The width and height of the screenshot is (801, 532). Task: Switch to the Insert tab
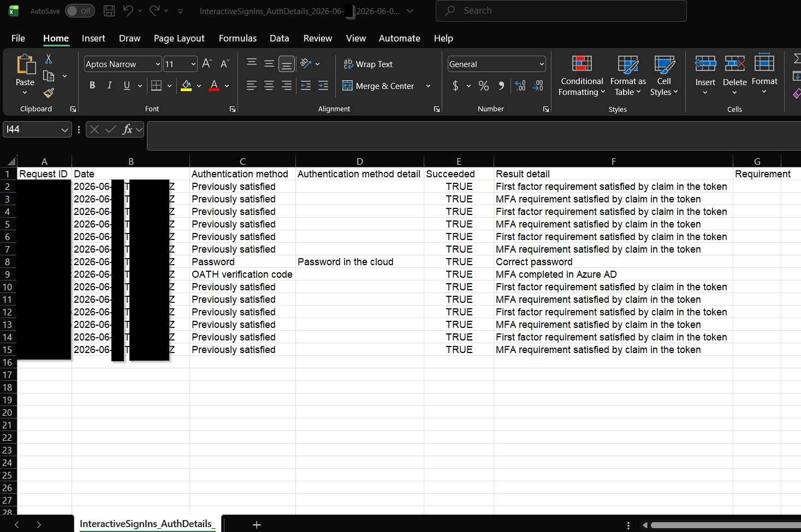point(93,38)
